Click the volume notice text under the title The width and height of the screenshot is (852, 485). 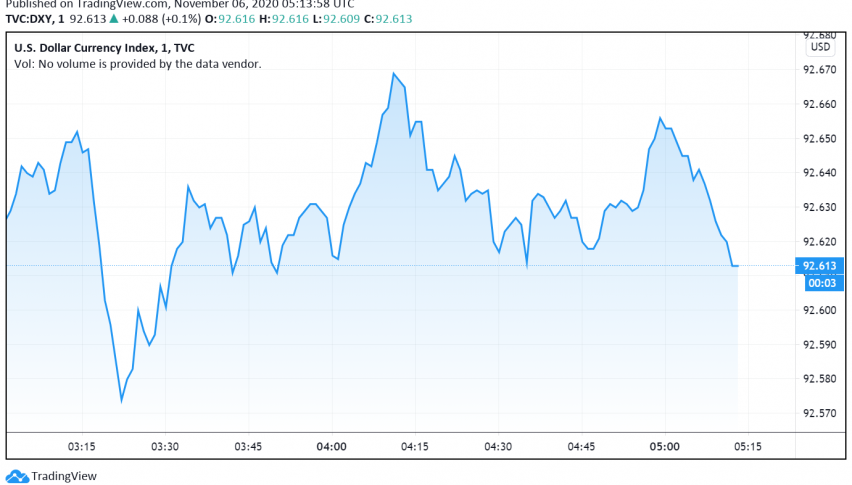[137, 64]
